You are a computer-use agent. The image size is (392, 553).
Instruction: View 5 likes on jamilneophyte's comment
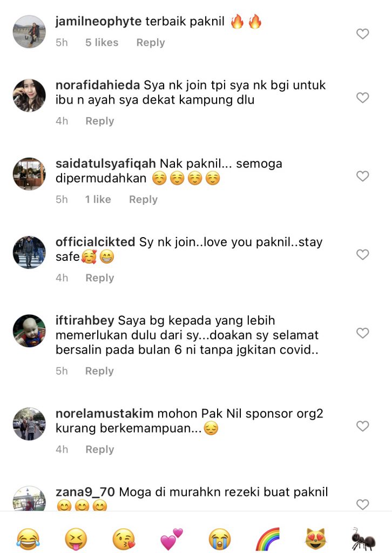(x=102, y=42)
